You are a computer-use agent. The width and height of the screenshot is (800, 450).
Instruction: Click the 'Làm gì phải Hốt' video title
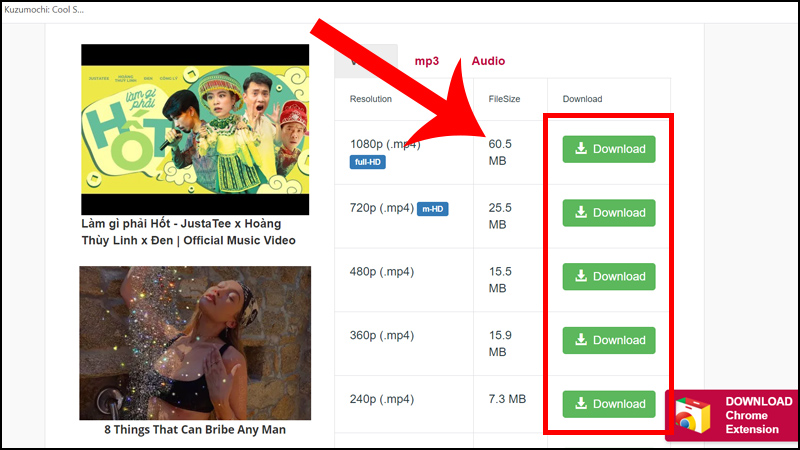coord(188,232)
